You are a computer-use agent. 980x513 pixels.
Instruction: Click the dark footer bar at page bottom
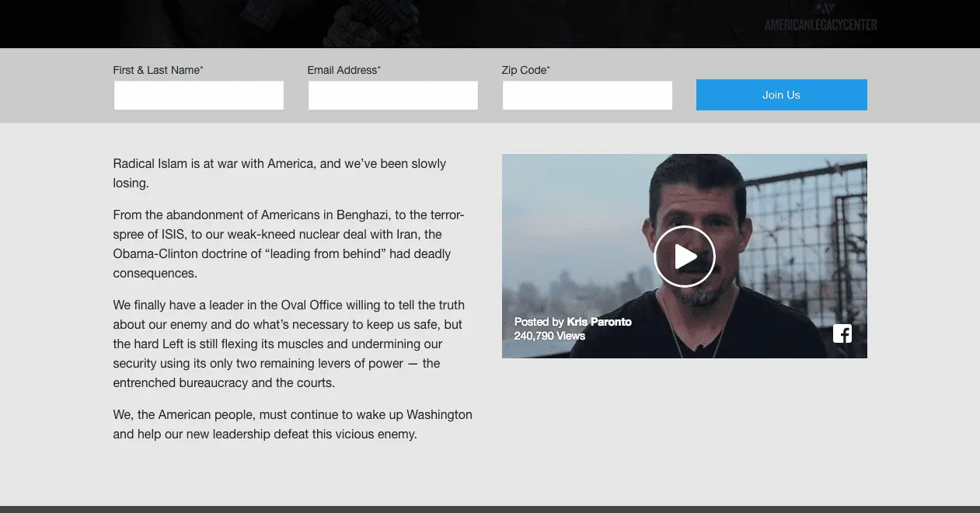point(490,509)
